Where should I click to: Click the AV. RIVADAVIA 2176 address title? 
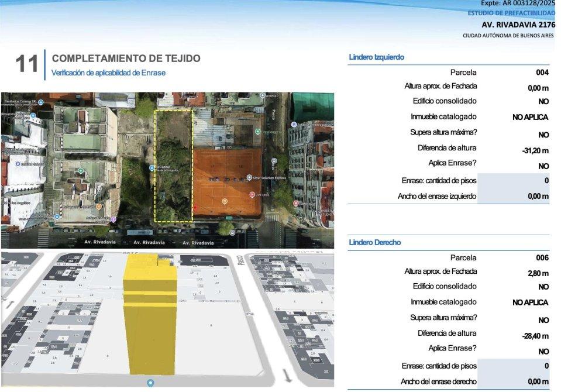pyautogui.click(x=518, y=25)
